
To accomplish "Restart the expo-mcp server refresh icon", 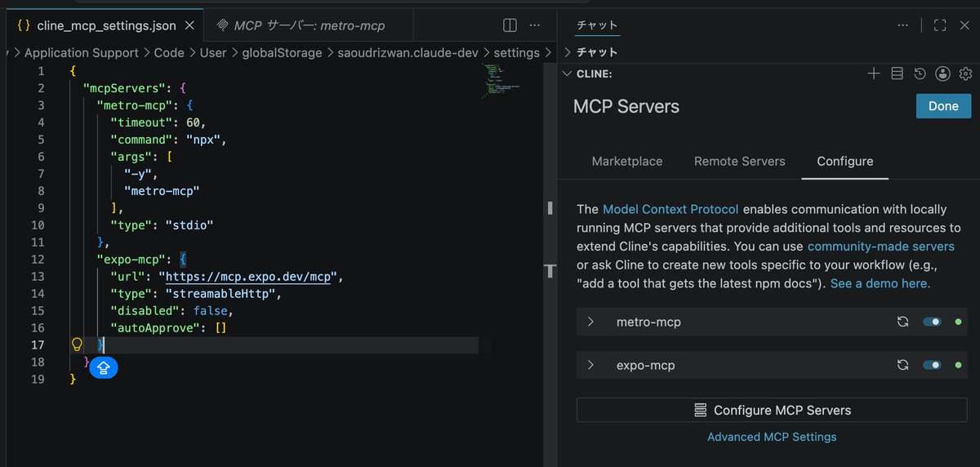I will 902,365.
